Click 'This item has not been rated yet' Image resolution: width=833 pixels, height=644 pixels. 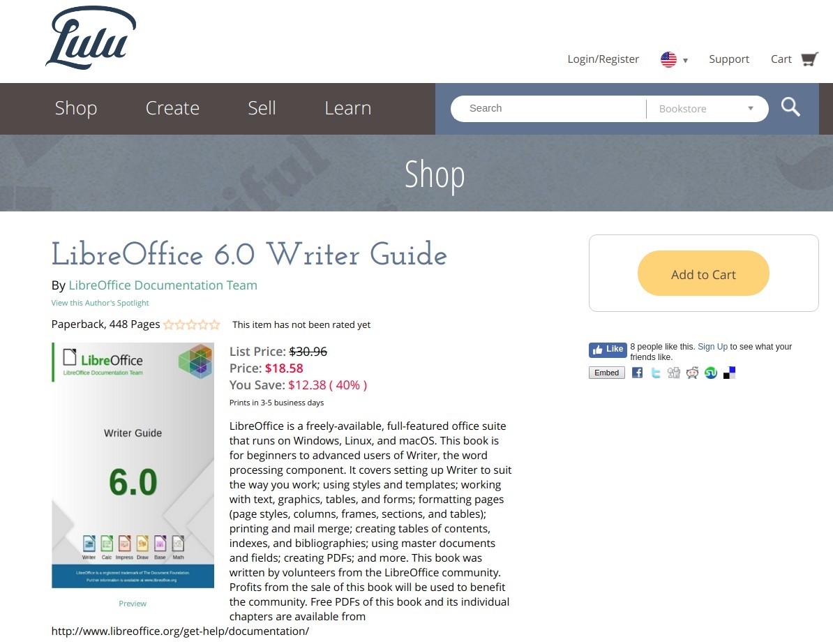(301, 324)
